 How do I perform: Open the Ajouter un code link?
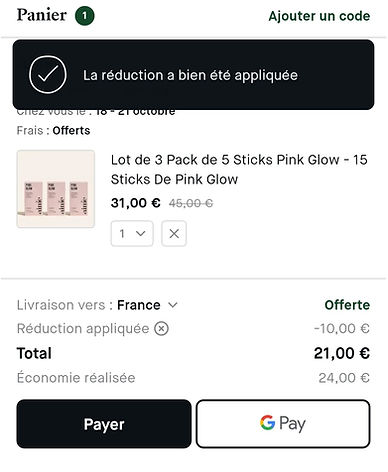[x=319, y=16]
